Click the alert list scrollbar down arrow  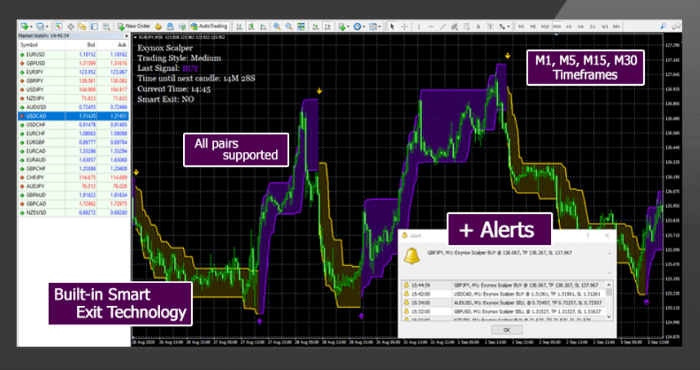(x=609, y=316)
